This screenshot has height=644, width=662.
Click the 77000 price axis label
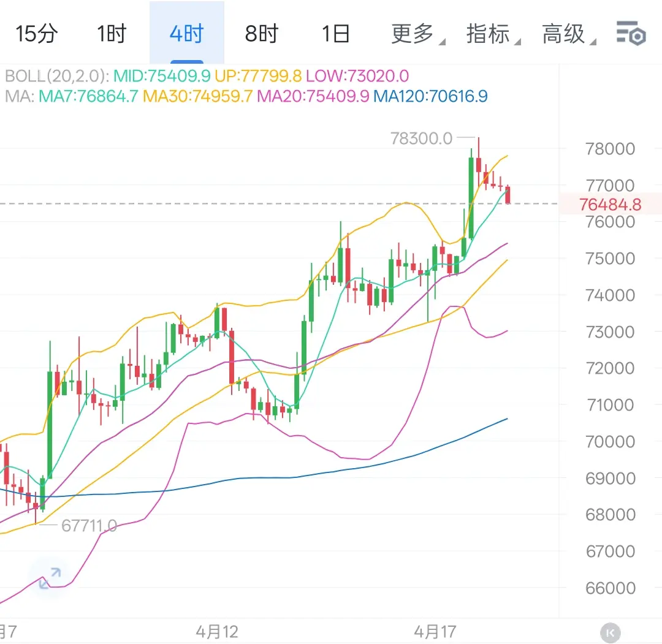click(610, 186)
